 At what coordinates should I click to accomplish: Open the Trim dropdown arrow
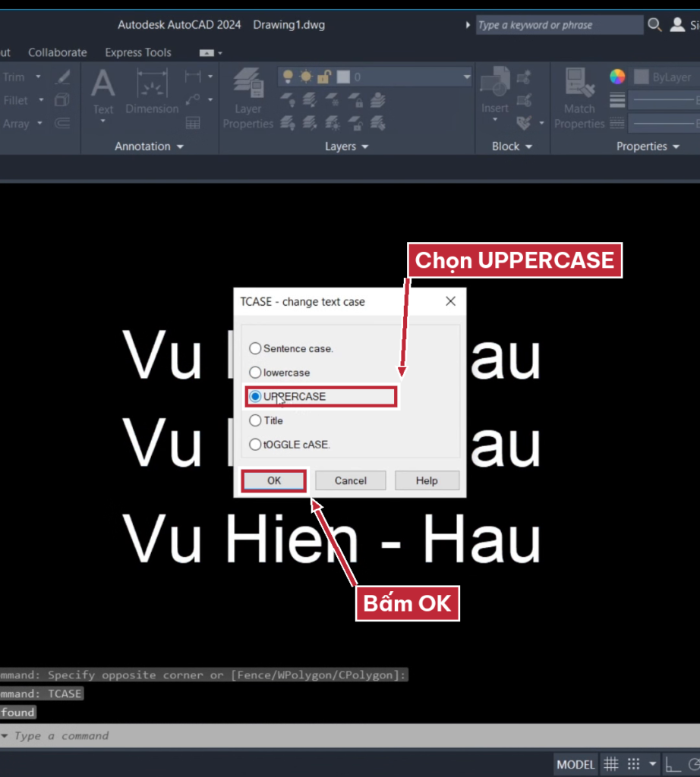(x=38, y=77)
